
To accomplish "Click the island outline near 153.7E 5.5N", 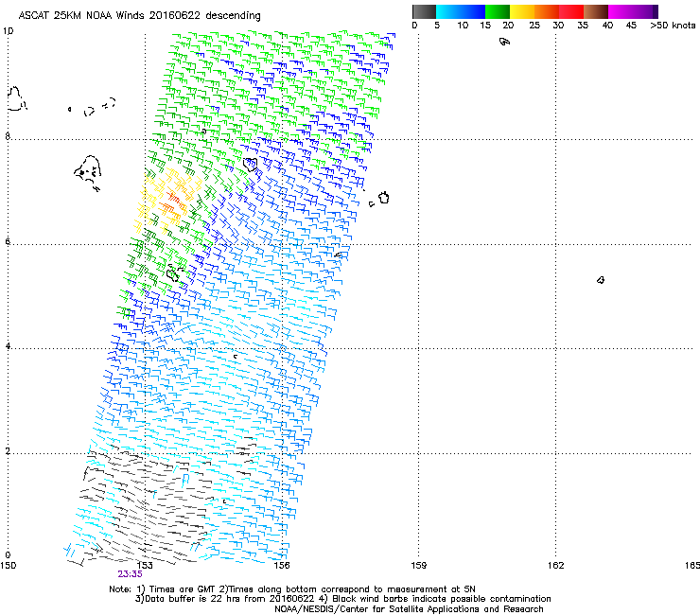I will (x=173, y=272).
